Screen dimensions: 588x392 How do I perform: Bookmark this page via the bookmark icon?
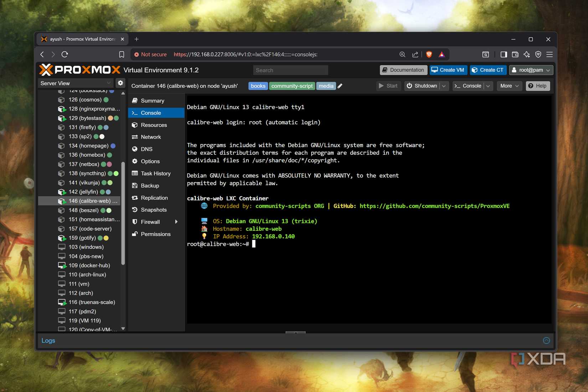tap(122, 55)
